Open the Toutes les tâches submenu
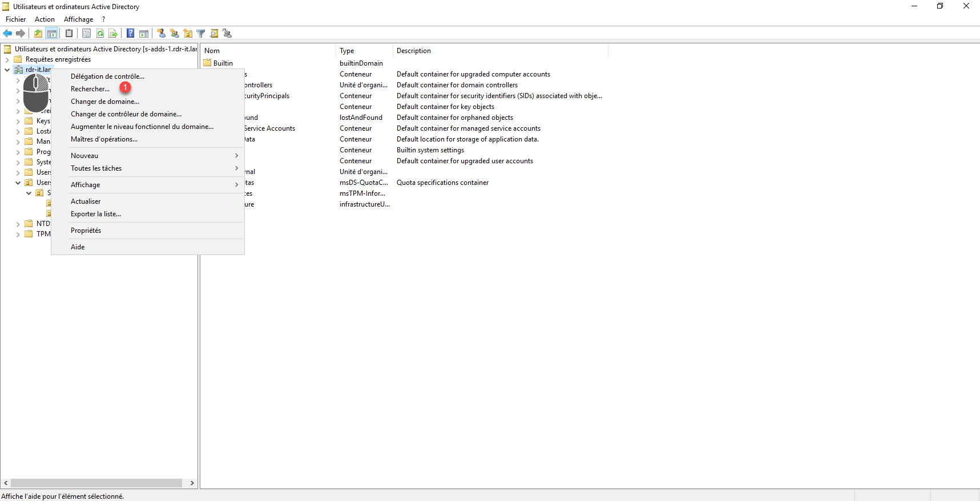980x501 pixels. coord(148,168)
